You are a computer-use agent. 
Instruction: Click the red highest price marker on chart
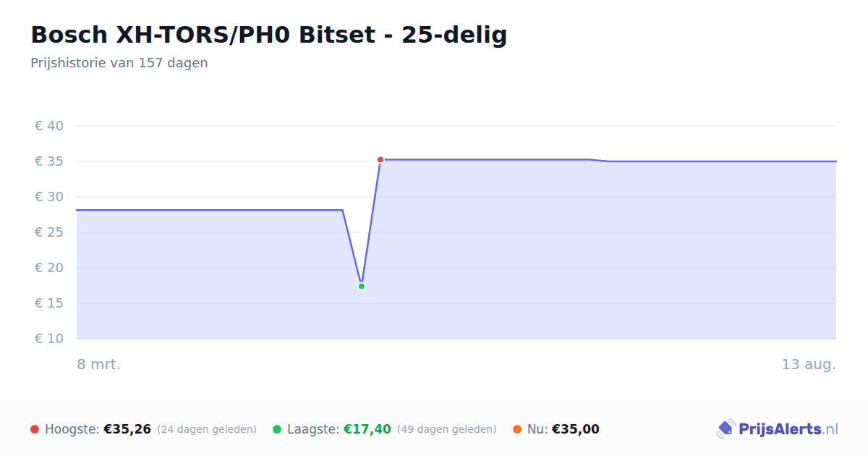[x=380, y=159]
